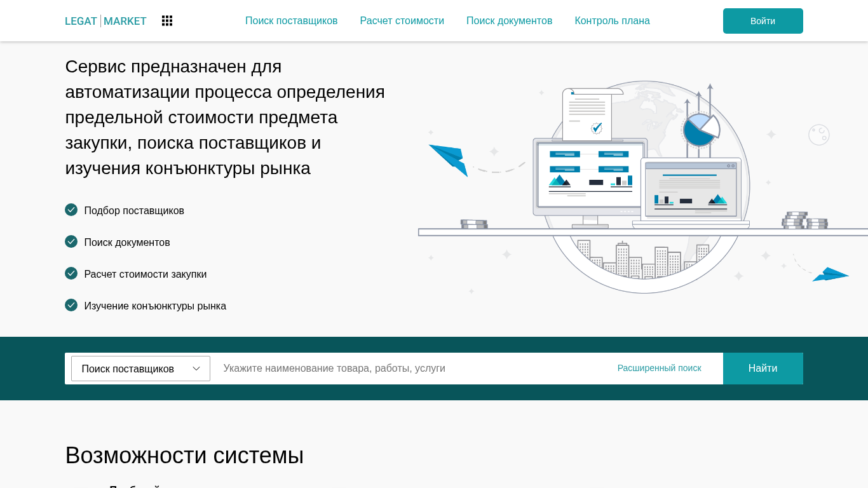Open the apps grid menu icon
Screen dimensions: 868x488
(x=167, y=21)
